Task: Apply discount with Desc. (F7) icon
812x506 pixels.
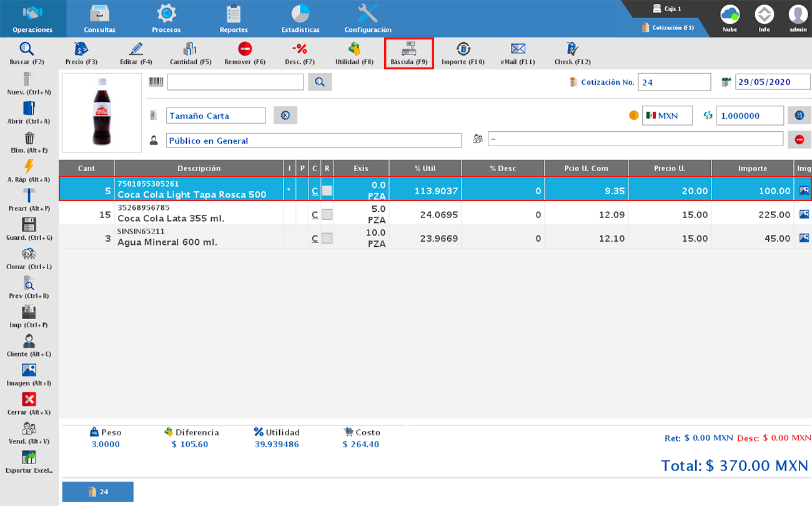Action: pos(299,49)
